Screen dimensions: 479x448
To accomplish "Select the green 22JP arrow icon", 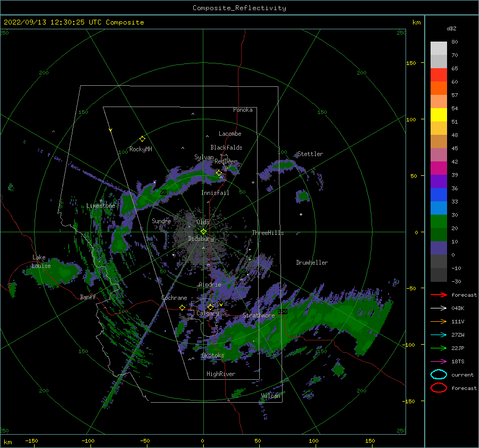I will click(439, 348).
